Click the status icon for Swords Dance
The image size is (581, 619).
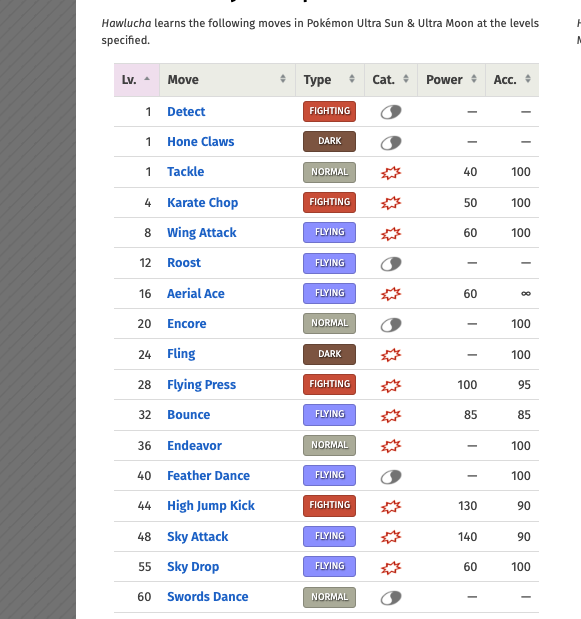tap(391, 598)
